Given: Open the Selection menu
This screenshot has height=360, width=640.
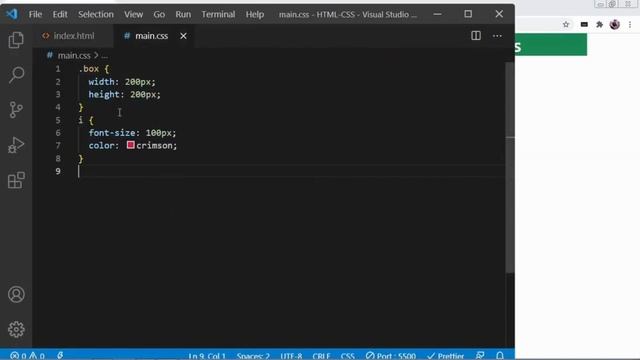Looking at the screenshot, I should point(96,14).
